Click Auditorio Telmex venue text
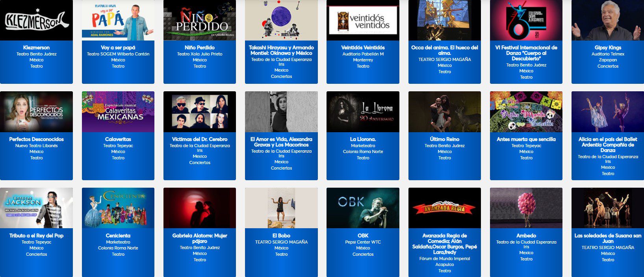Image resolution: width=644 pixels, height=277 pixels. [x=608, y=54]
